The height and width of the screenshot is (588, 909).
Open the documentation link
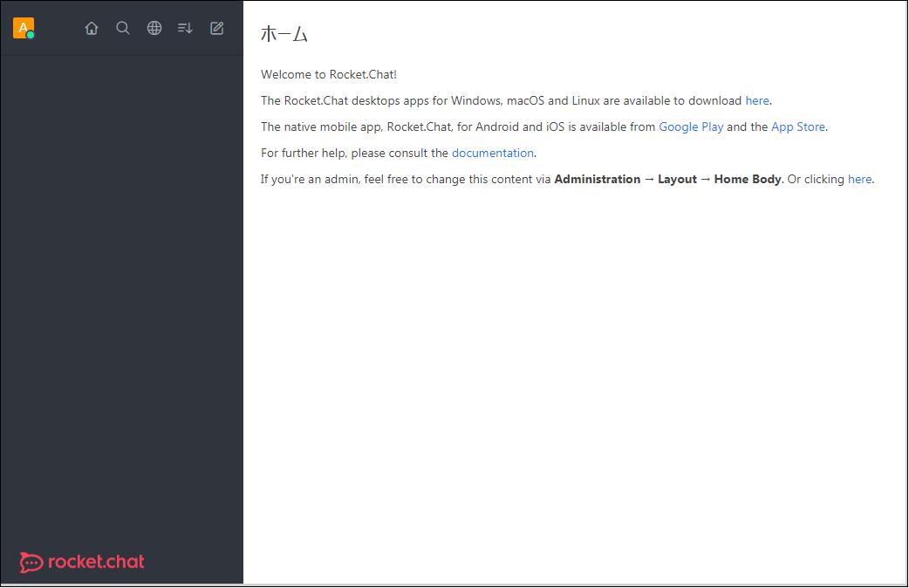[493, 153]
